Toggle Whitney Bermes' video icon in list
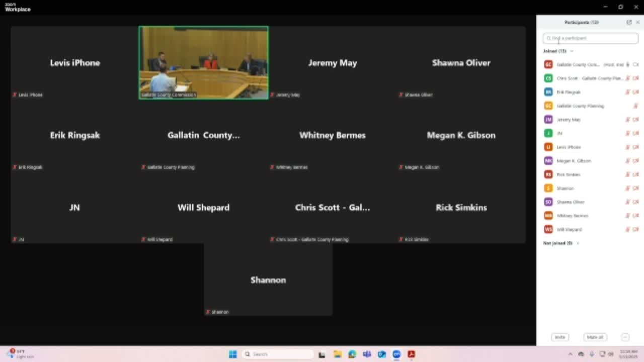Screen dimensions: 644x362 tap(635, 216)
